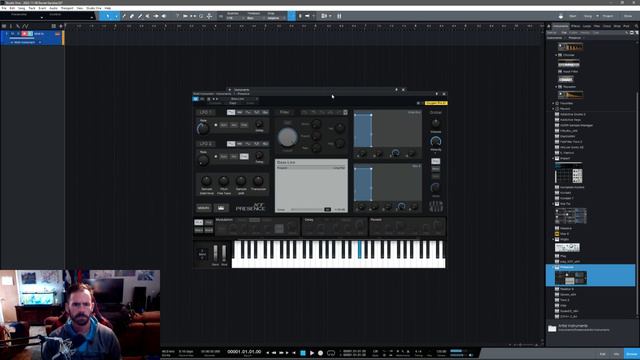The height and width of the screenshot is (360, 640).
Task: Open the File menu
Action: coord(4,8)
